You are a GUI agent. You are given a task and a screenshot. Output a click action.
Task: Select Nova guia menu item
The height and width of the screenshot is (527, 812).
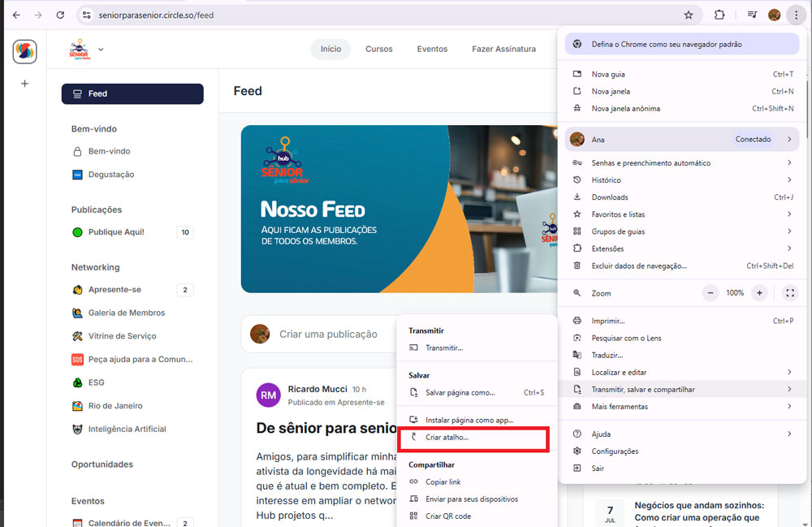[x=682, y=74]
